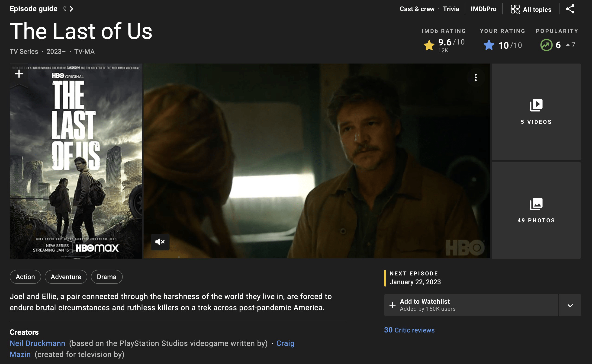Click the plus icon in the watchlist bar
This screenshot has width=592, height=364.
coord(393,305)
